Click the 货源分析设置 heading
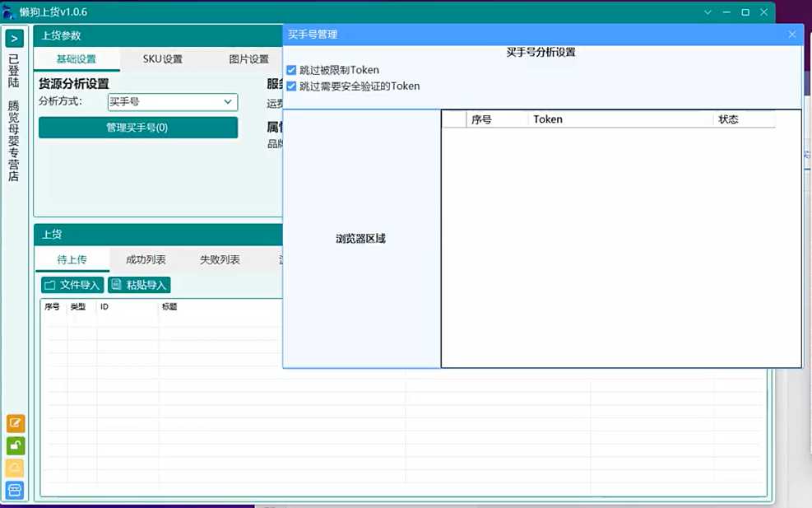Image resolution: width=812 pixels, height=508 pixels. point(74,83)
